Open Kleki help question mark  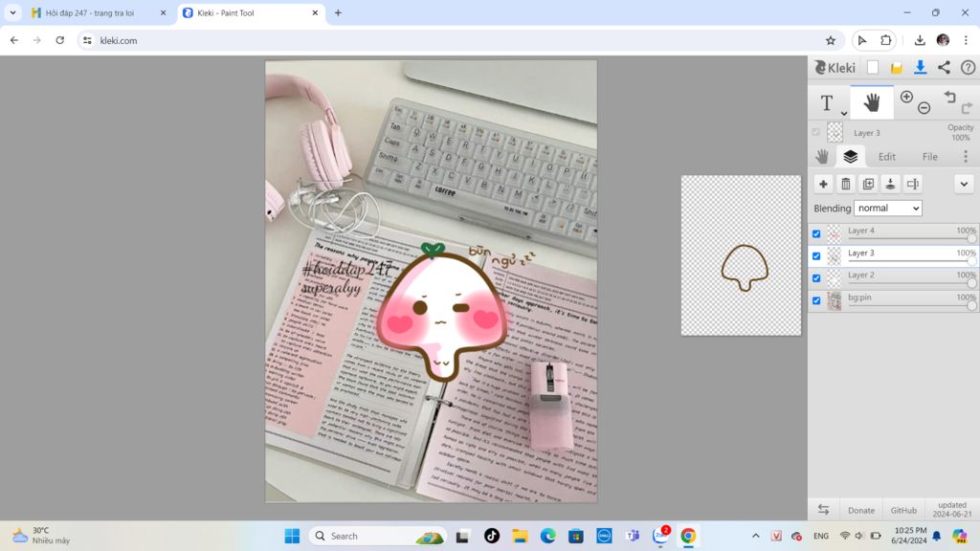pyautogui.click(x=968, y=68)
